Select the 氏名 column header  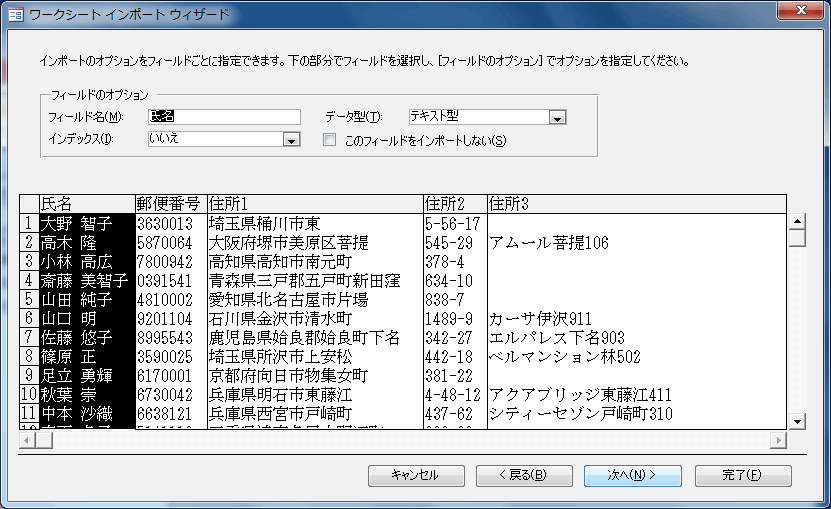pyautogui.click(x=87, y=204)
